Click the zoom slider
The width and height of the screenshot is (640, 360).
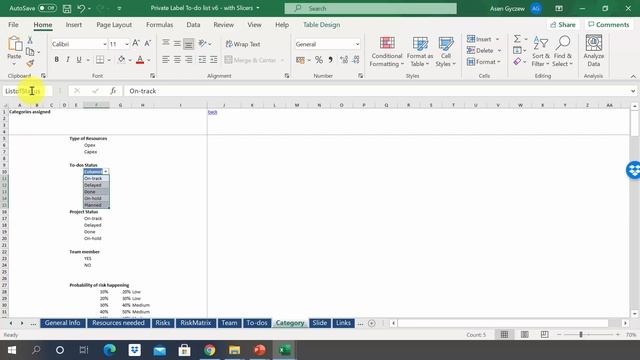pos(581,335)
